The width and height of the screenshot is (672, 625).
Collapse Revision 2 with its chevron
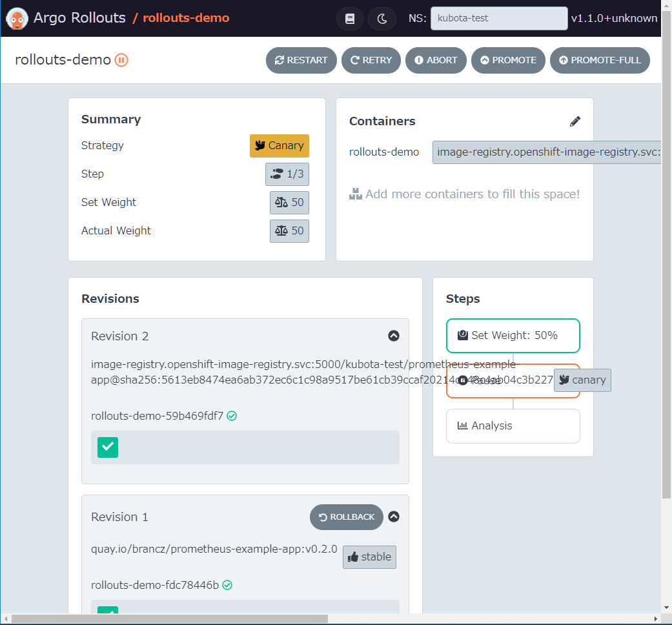pyautogui.click(x=394, y=336)
